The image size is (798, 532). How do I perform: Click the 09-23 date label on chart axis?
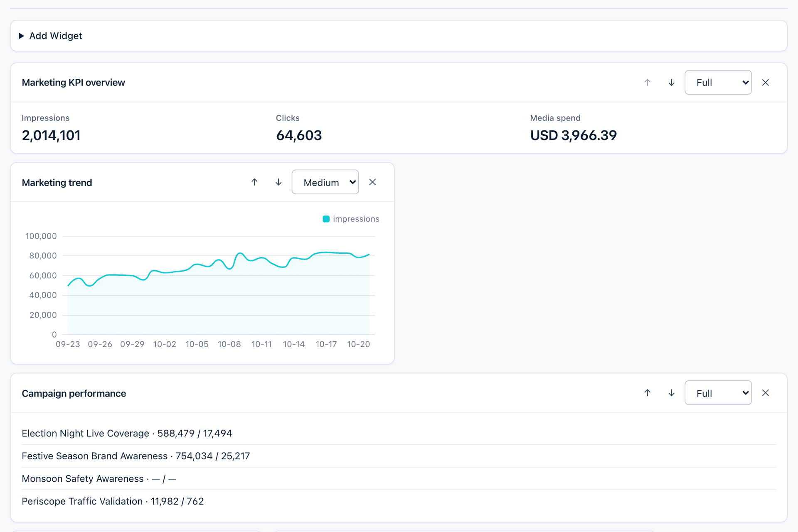pyautogui.click(x=68, y=344)
